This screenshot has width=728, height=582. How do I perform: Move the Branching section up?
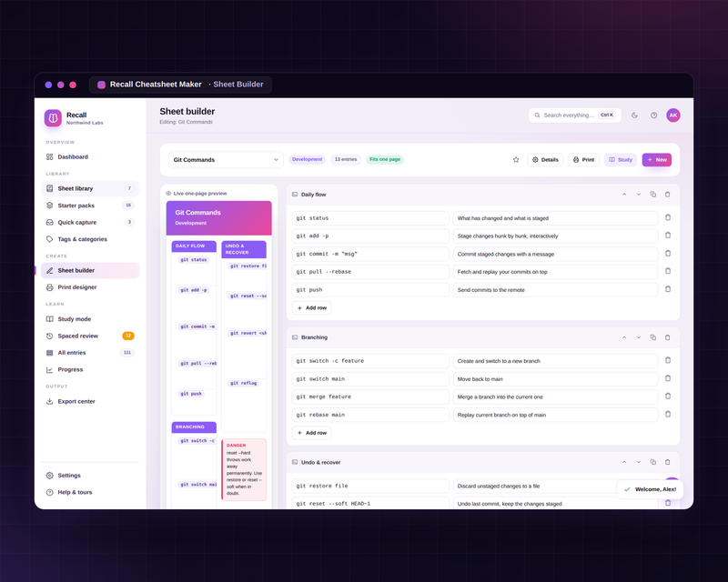tap(624, 337)
